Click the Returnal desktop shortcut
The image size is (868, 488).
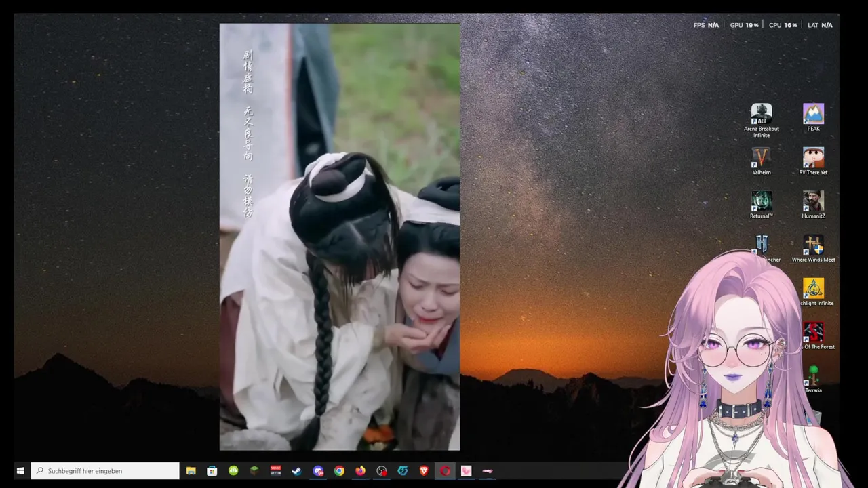762,205
